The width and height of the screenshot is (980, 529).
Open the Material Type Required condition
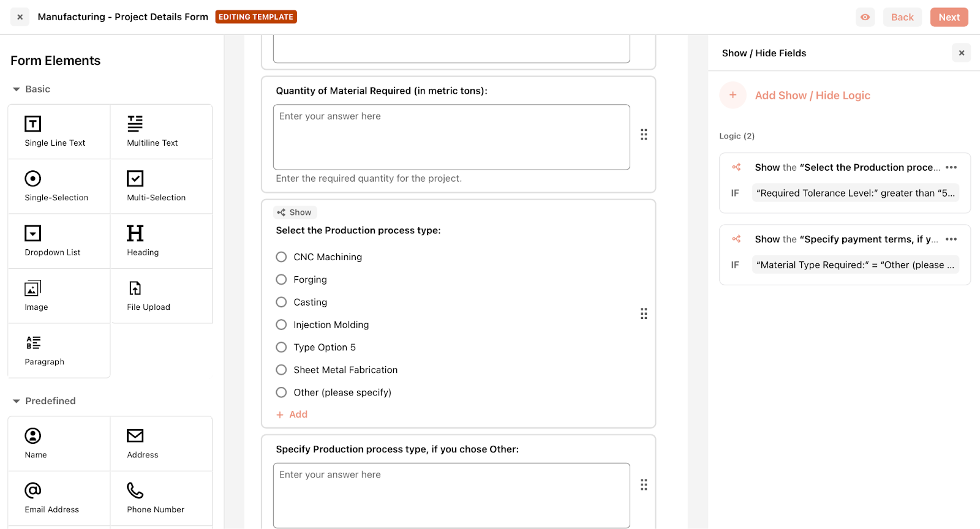tap(855, 265)
